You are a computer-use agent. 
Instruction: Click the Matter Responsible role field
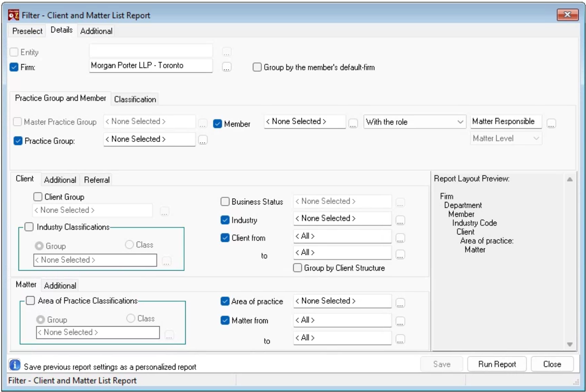pos(506,121)
